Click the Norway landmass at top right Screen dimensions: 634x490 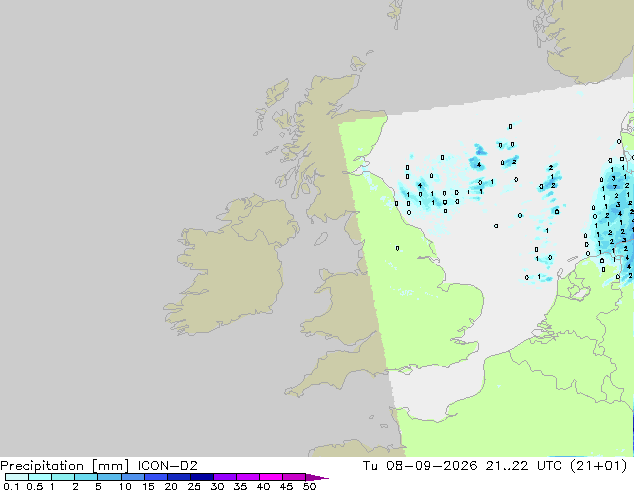[586, 38]
